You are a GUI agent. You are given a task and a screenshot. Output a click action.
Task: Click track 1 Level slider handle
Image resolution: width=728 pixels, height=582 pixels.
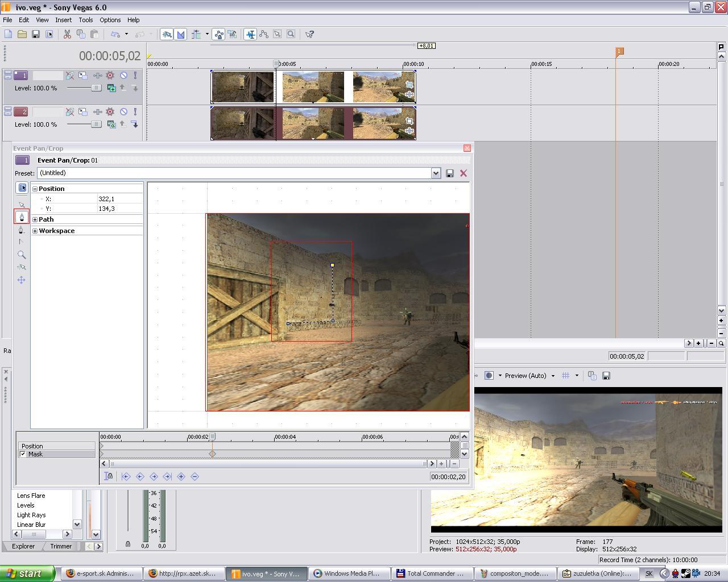click(96, 88)
